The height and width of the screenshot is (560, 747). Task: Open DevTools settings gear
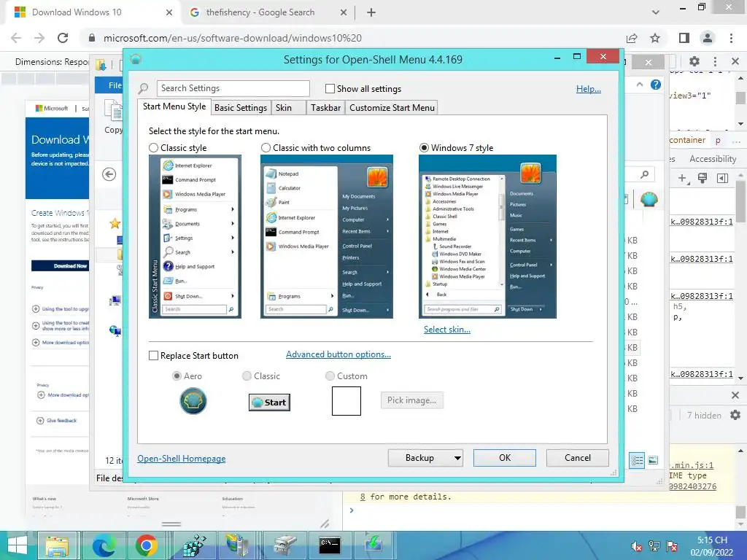point(694,61)
